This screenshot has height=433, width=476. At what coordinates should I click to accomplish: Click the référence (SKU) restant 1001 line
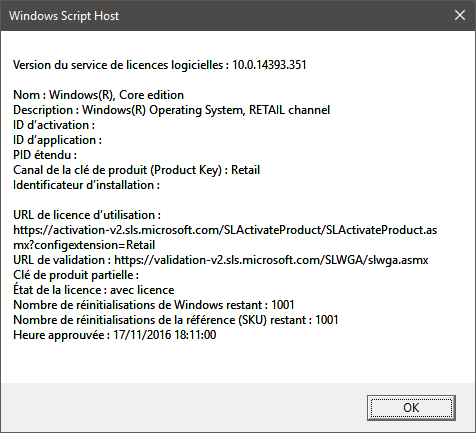point(176,320)
